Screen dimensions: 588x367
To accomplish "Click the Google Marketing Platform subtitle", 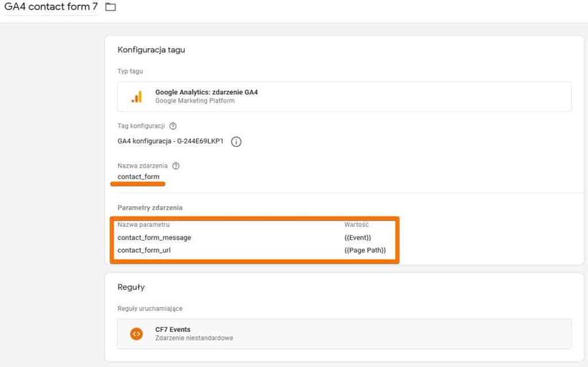I will click(195, 101).
